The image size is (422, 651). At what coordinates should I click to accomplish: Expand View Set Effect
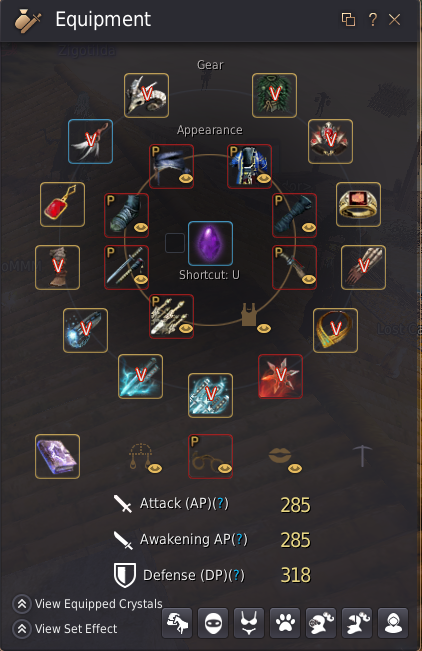(65, 629)
